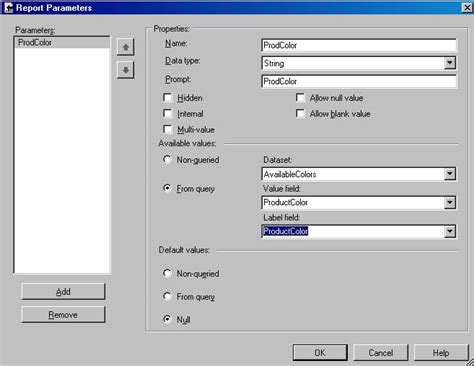
Task: Check Allow blank value option
Action: click(300, 113)
